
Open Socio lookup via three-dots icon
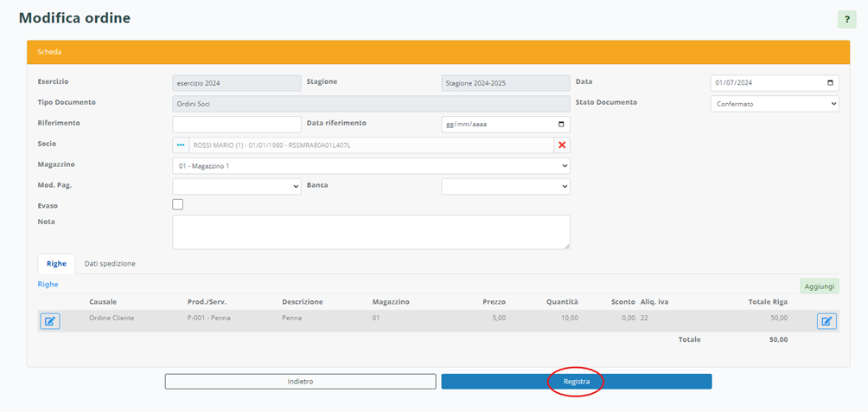[181, 145]
